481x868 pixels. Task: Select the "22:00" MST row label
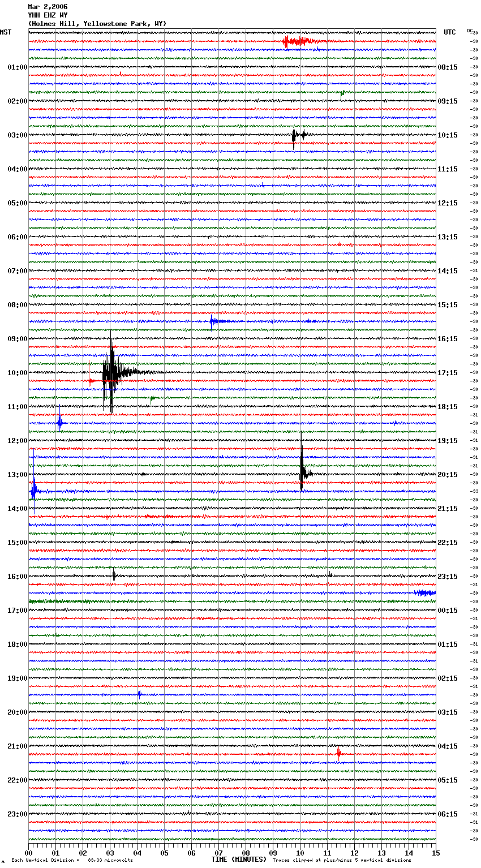coord(18,780)
